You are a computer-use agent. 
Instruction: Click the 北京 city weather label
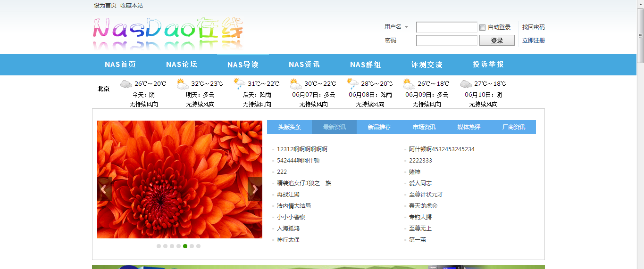(104, 89)
